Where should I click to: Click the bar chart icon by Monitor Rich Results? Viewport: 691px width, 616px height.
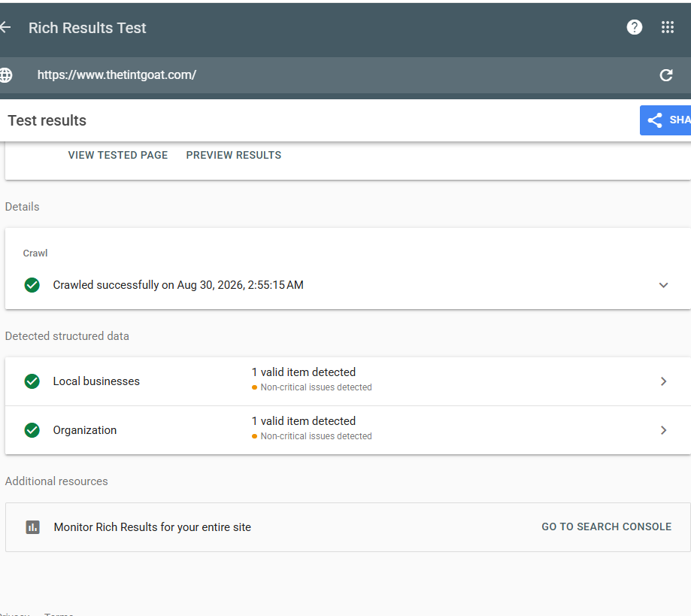click(32, 527)
